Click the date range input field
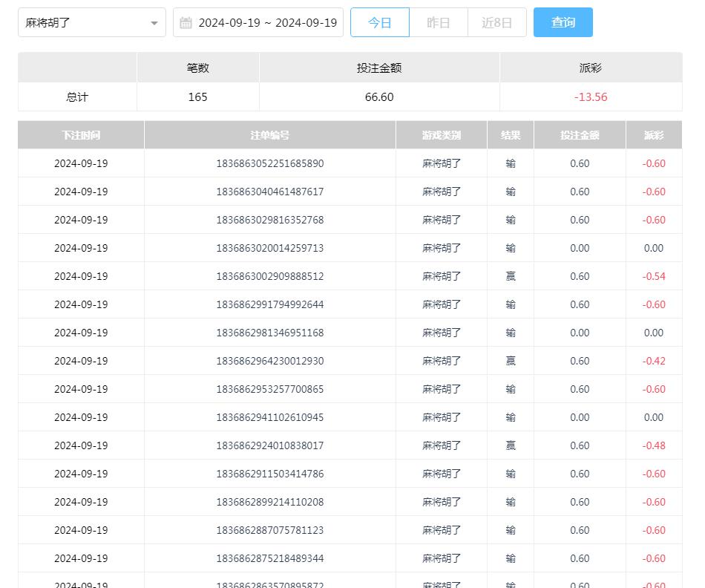This screenshot has height=588, width=705. [267, 22]
